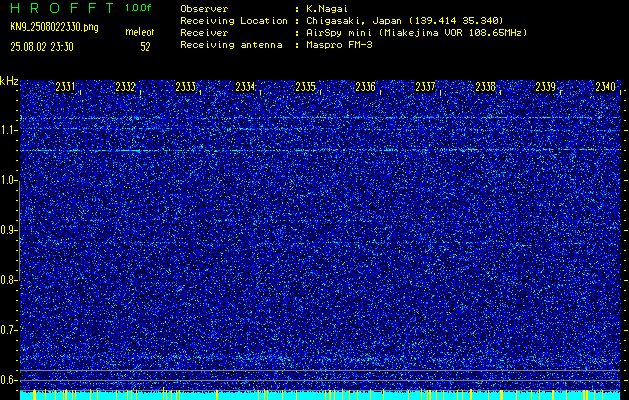Image resolution: width=629 pixels, height=400 pixels.
Task: Click the 2337 time marker
Action: click(x=426, y=87)
